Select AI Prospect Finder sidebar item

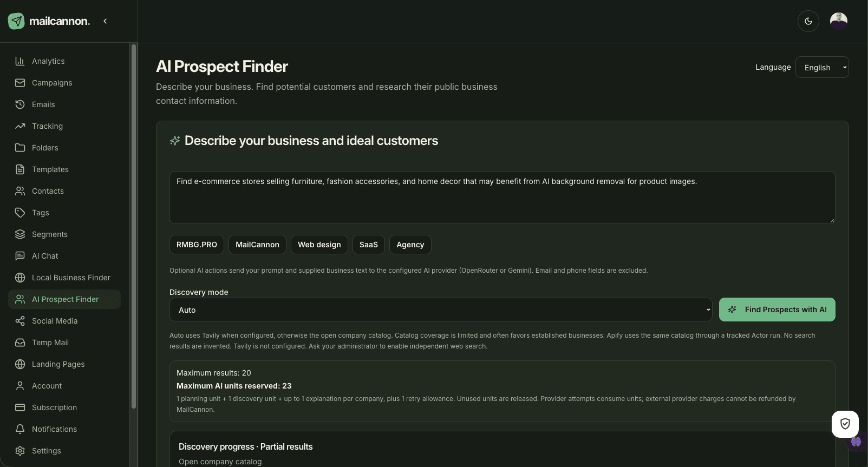click(64, 299)
